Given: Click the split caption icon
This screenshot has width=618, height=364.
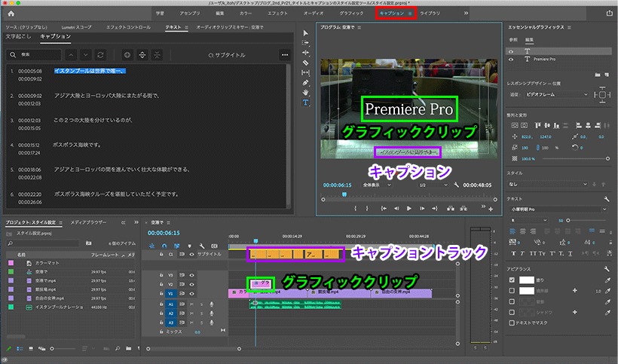Looking at the screenshot, I should [x=142, y=55].
